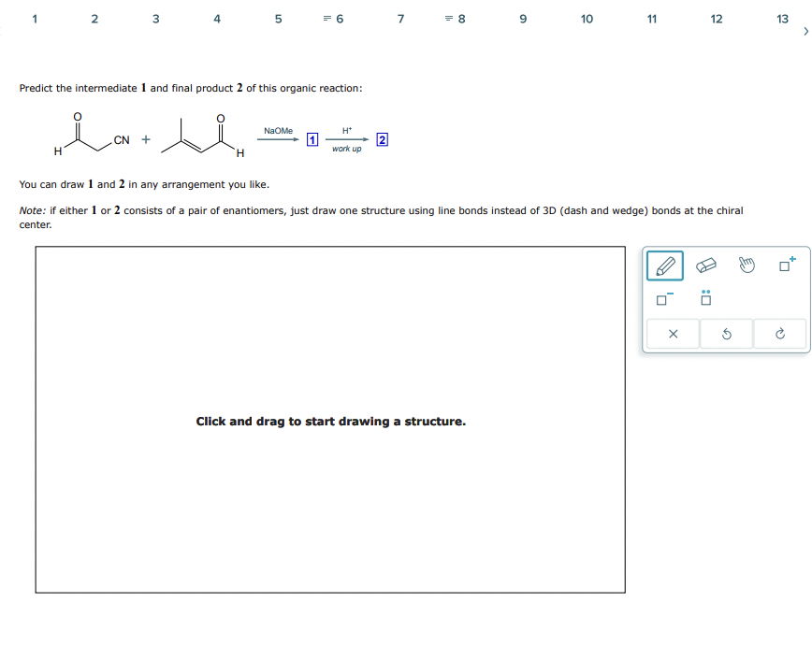
Task: Switch to question 5 tab
Action: (278, 18)
